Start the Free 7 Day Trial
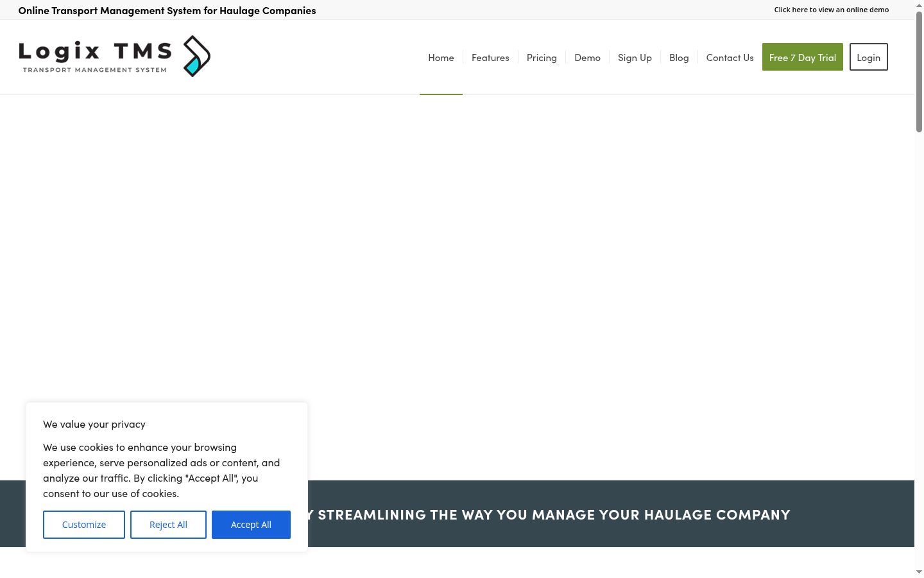Screen dimensions: 924x578 pos(803,57)
